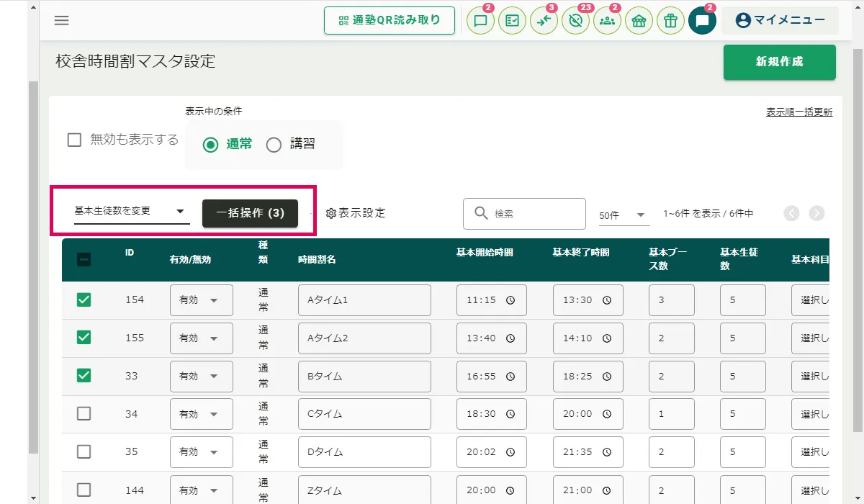The width and height of the screenshot is (864, 504).
Task: Open the 有効 dropdown for ID 144
Action: pos(202,490)
